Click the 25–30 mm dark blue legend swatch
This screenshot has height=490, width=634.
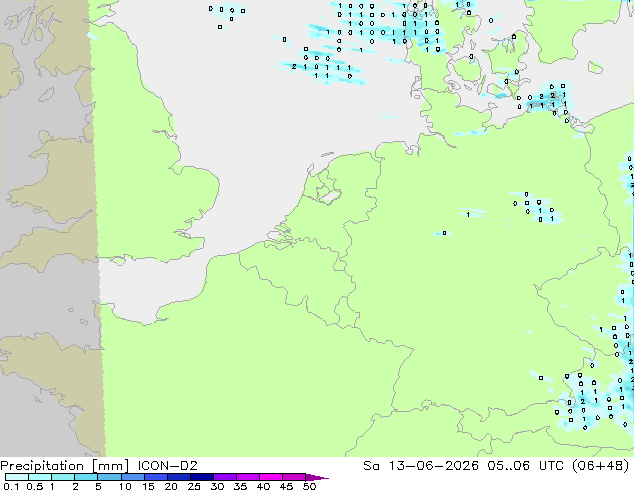pyautogui.click(x=202, y=477)
